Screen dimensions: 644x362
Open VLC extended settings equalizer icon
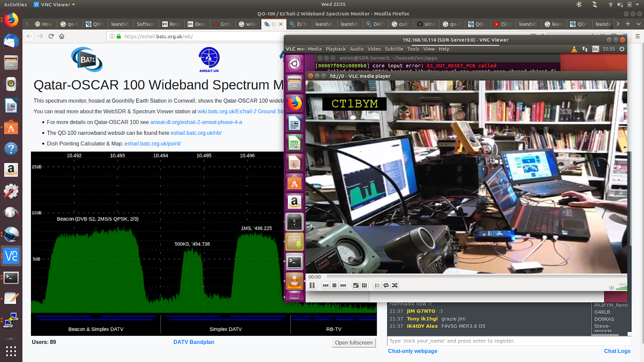(x=365, y=285)
